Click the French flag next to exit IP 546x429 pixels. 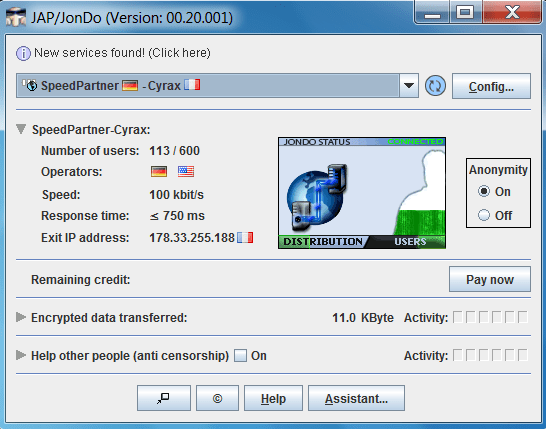tap(245, 237)
